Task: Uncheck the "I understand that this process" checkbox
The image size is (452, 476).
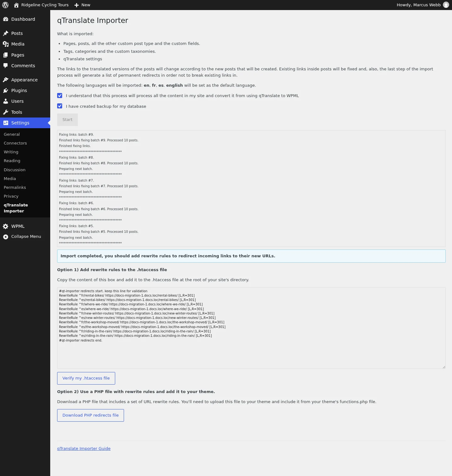Action: point(60,96)
